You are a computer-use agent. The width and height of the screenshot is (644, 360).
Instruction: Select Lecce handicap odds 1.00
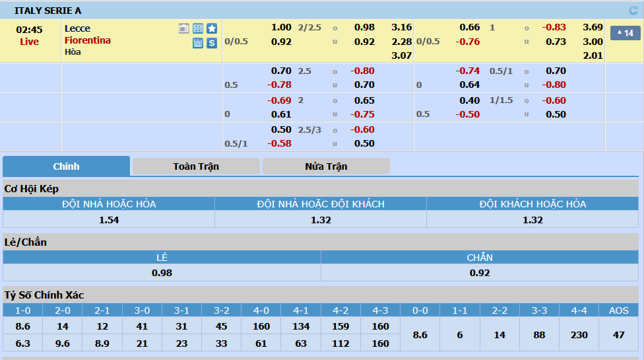281,28
